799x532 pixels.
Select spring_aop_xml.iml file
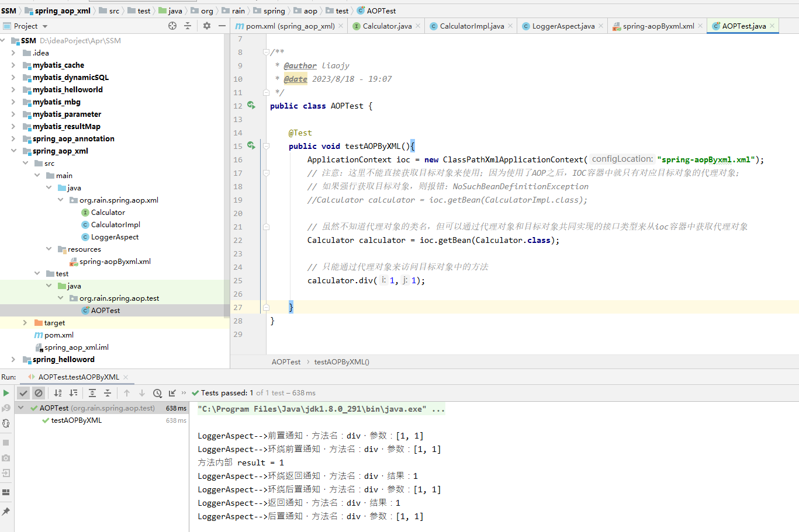click(x=71, y=347)
